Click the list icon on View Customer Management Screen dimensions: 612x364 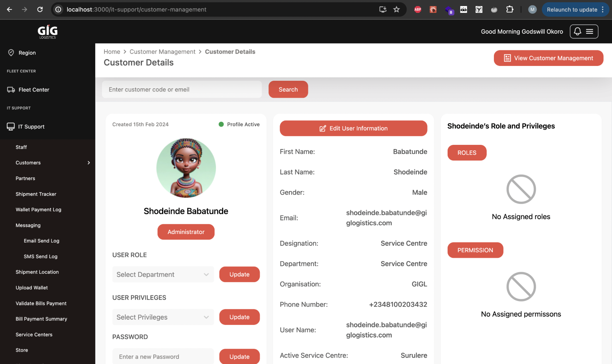point(507,58)
